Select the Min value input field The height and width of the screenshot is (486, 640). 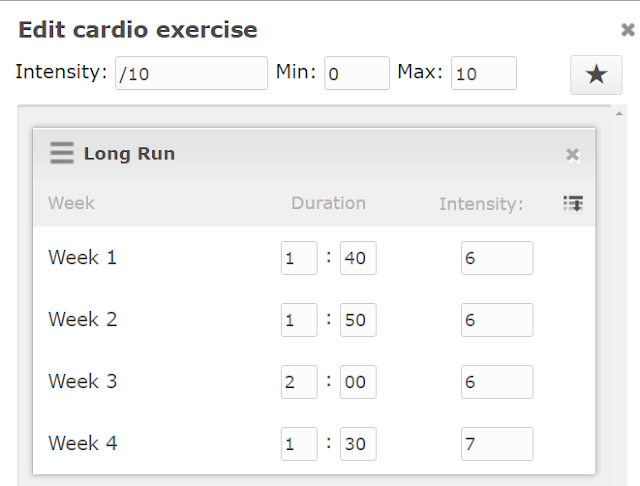tap(357, 73)
